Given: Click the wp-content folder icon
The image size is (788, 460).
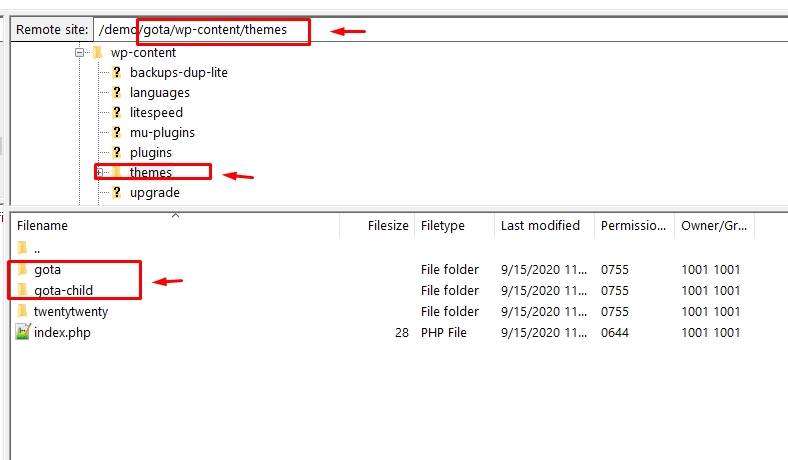Looking at the screenshot, I should tap(97, 52).
